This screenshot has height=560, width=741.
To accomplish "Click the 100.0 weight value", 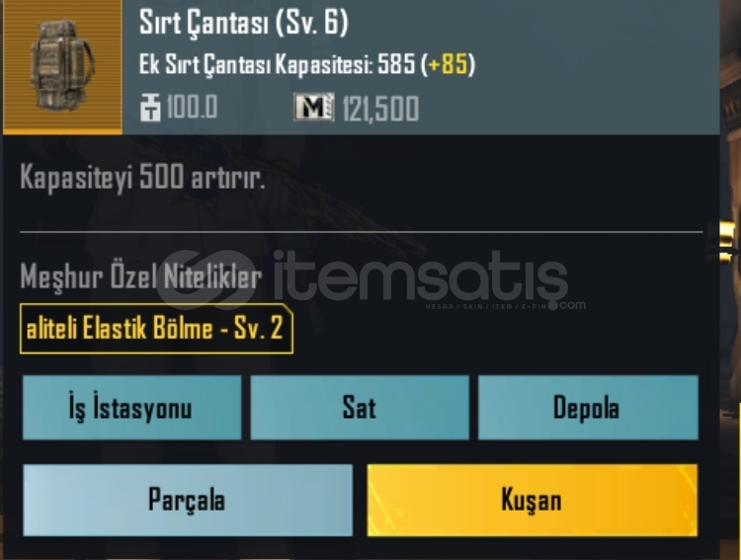I will (x=192, y=107).
